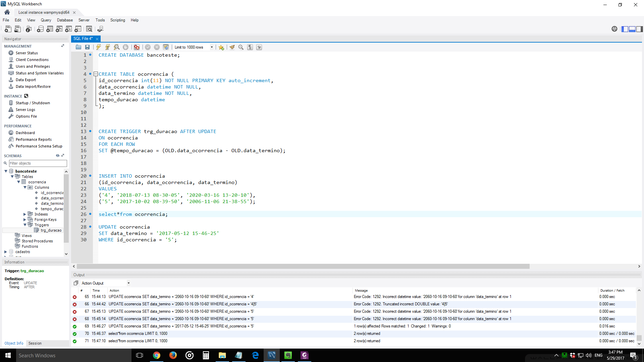Switch to the Session tab
644x362 pixels.
tap(35, 343)
